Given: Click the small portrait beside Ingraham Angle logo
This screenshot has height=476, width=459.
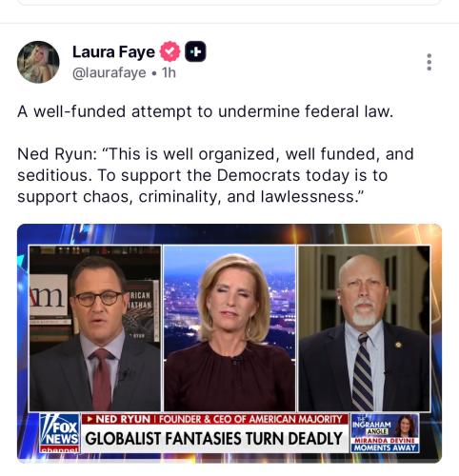Looking at the screenshot, I should point(407,426).
